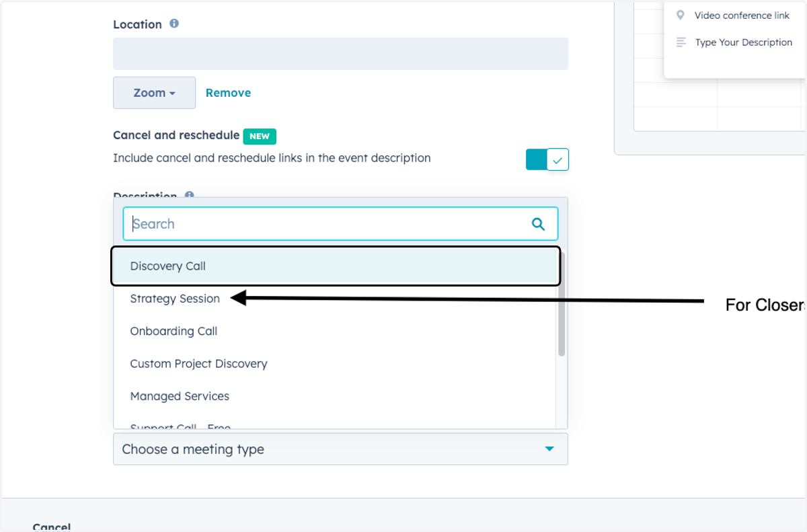
Task: Open the Zoom dropdown button
Action: click(154, 93)
